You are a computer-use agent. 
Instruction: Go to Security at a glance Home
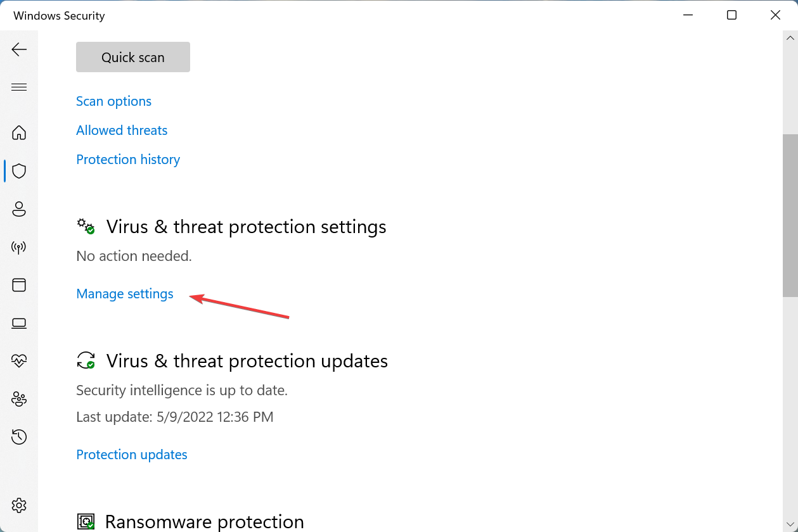coord(19,133)
